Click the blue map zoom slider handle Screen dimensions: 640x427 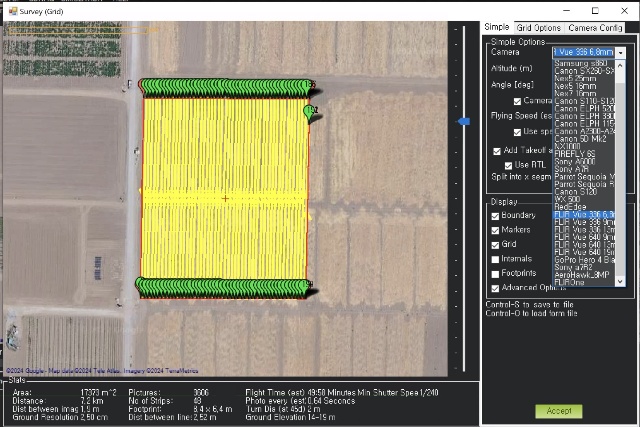(x=463, y=122)
